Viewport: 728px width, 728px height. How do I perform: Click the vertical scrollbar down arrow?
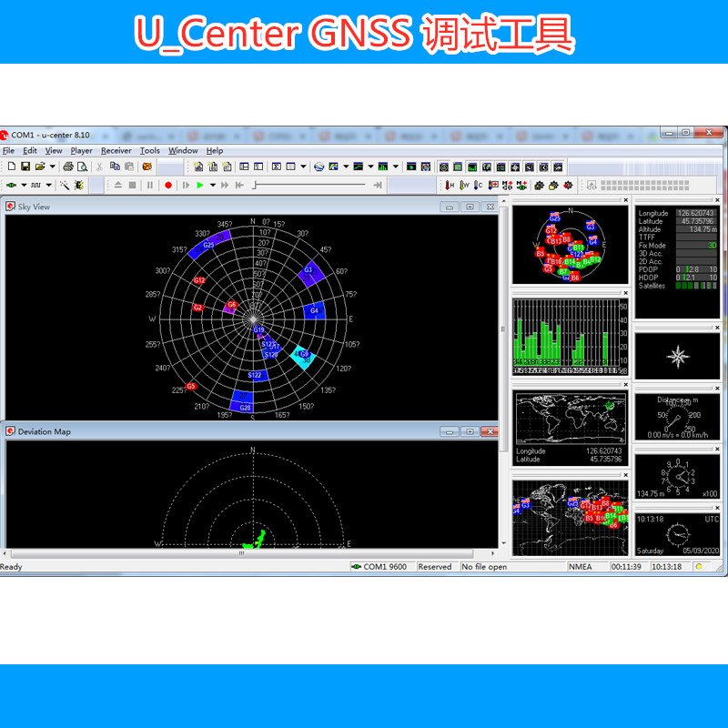pyautogui.click(x=504, y=542)
